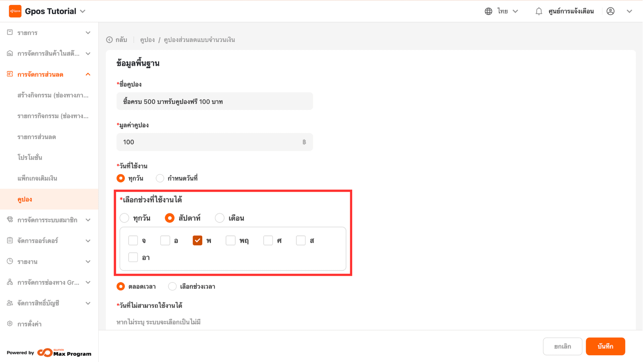Click the Gpos logo icon

tap(15, 11)
